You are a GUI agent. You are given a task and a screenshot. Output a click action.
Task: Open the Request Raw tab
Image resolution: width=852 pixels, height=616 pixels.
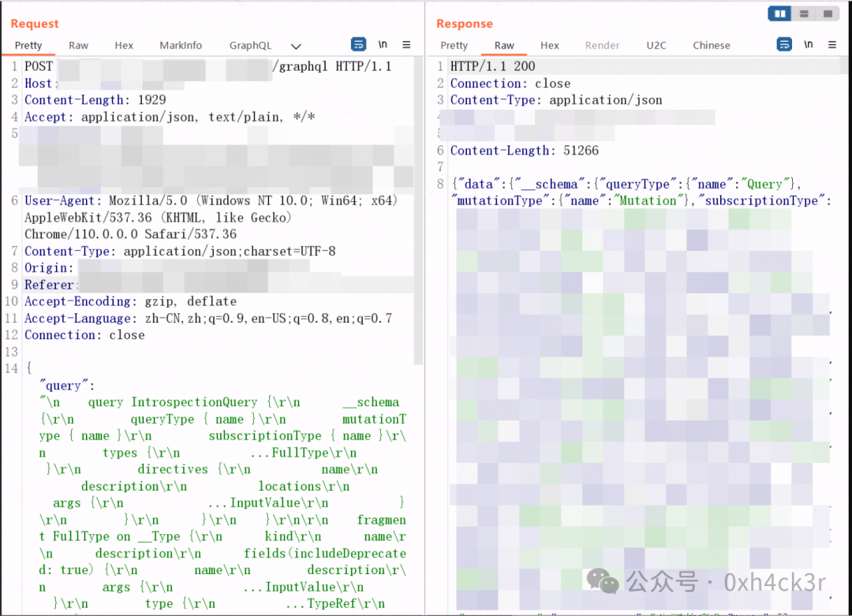(78, 46)
